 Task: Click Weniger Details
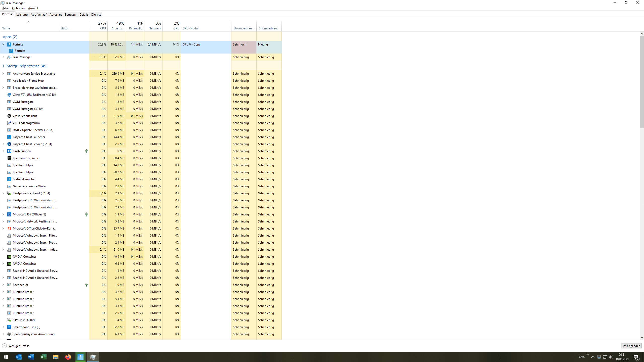[16, 346]
